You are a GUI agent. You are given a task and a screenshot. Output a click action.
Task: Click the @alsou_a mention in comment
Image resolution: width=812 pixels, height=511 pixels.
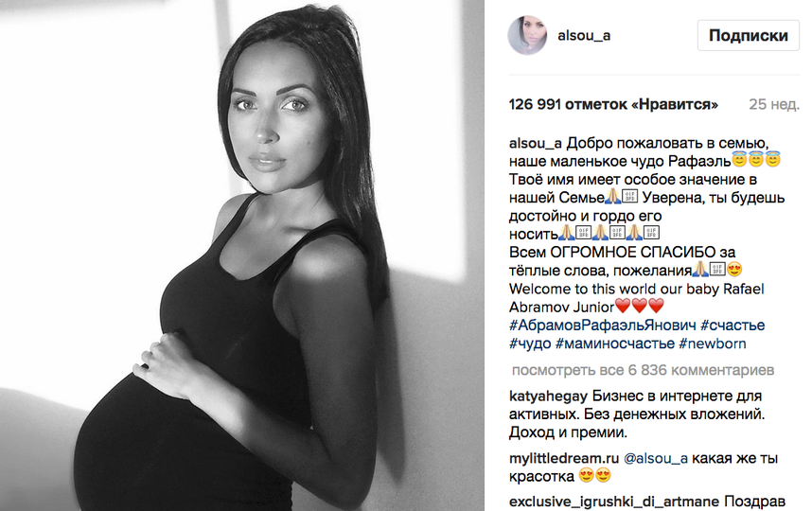point(656,458)
